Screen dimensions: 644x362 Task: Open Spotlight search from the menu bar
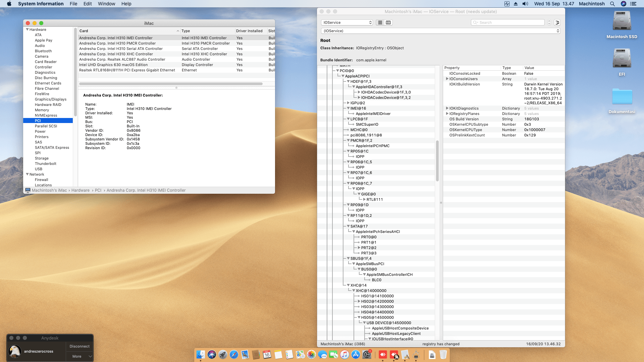612,4
